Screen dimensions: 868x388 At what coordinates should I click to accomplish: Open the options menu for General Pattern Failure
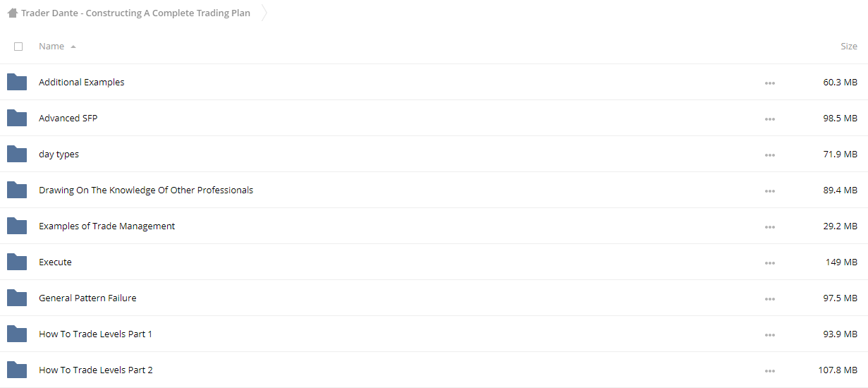[769, 299]
